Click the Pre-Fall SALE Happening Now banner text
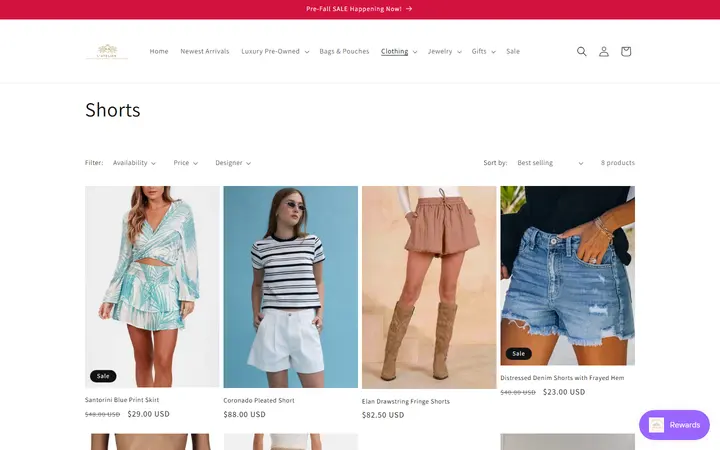 pyautogui.click(x=354, y=9)
